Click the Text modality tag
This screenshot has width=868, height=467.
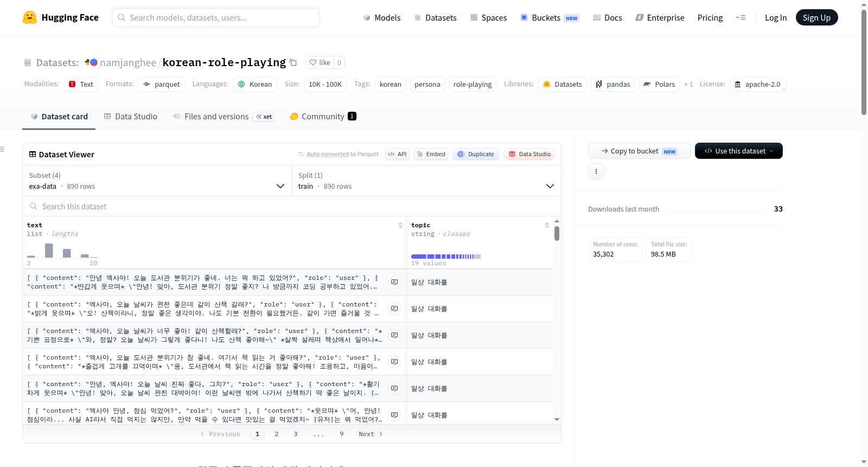[81, 84]
